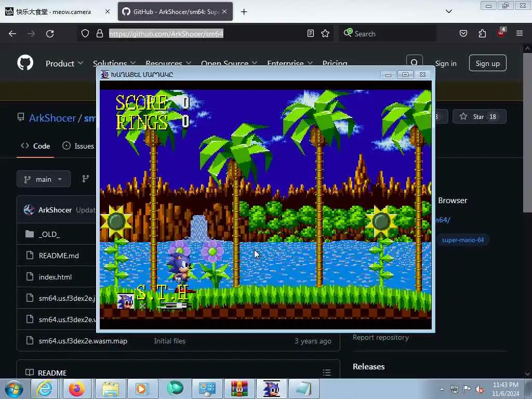The image size is (532, 399).
Task: Close the GitHub ArkShocer/sm64 tab
Action: pyautogui.click(x=224, y=11)
